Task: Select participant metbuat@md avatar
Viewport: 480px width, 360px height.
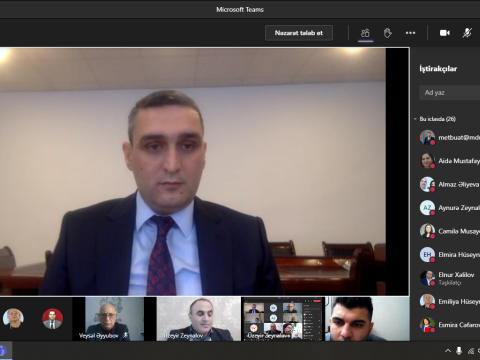Action: 427,137
